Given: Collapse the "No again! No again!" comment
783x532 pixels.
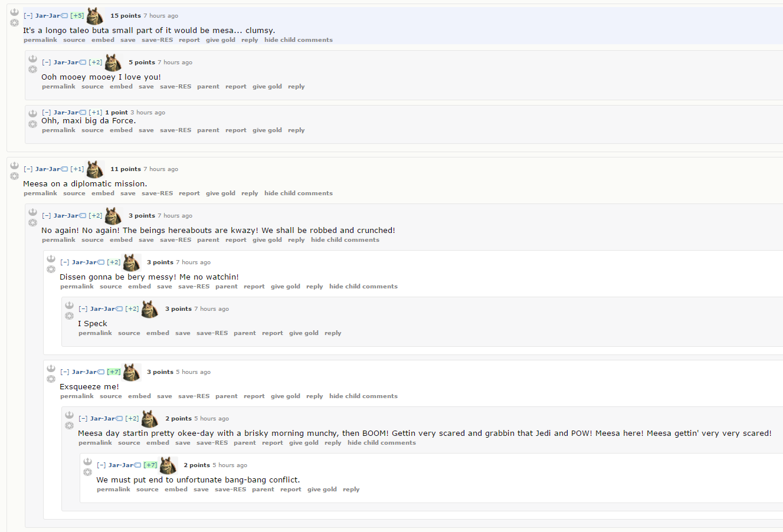Looking at the screenshot, I should point(47,216).
